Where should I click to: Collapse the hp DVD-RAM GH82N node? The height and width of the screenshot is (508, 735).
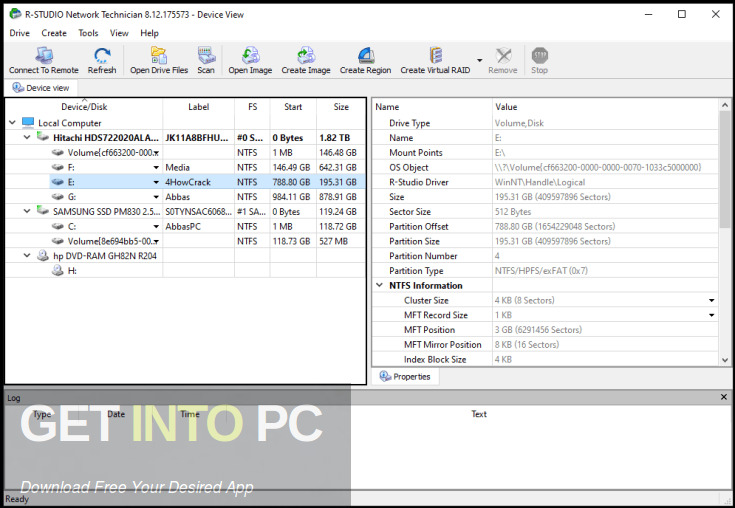click(x=27, y=255)
